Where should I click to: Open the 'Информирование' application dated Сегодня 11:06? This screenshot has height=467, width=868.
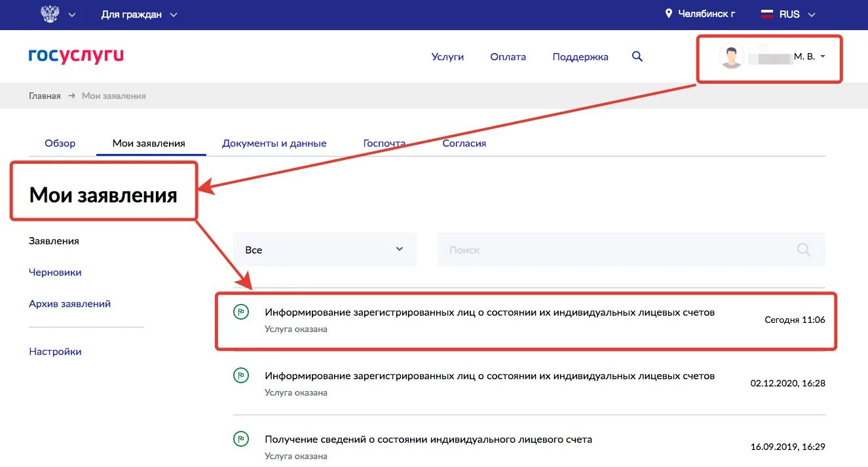pyautogui.click(x=489, y=312)
